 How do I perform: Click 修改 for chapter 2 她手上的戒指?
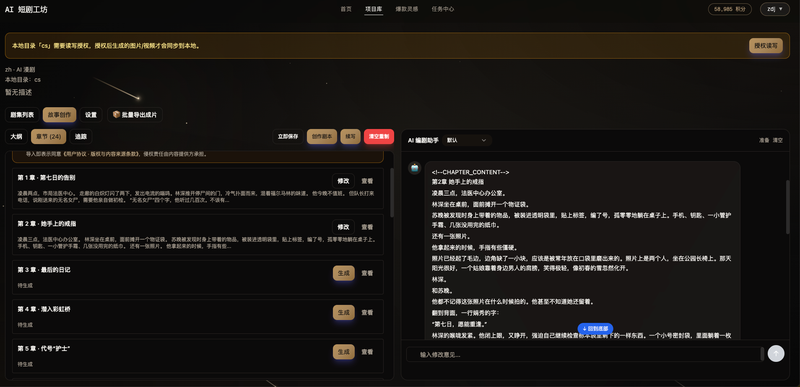(x=343, y=227)
